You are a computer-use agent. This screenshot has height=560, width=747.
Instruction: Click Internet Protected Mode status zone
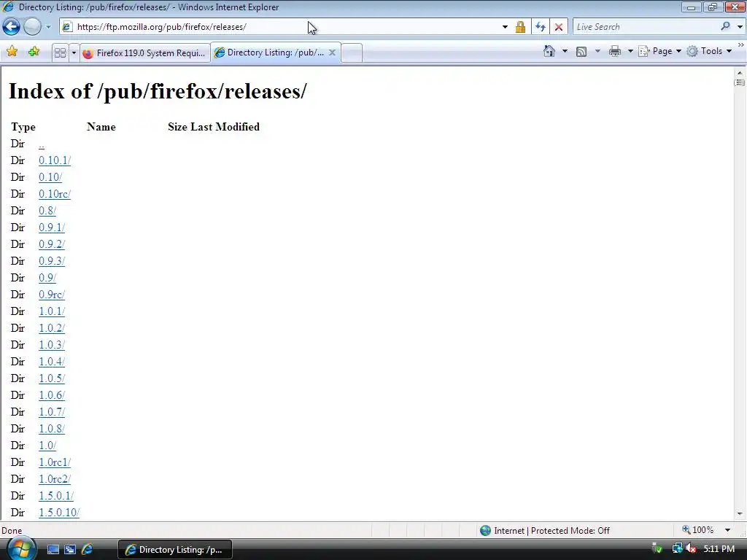pos(544,531)
